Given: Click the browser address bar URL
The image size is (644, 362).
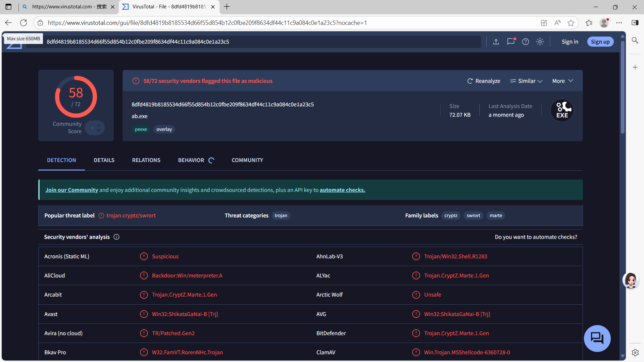Looking at the screenshot, I should point(207,23).
